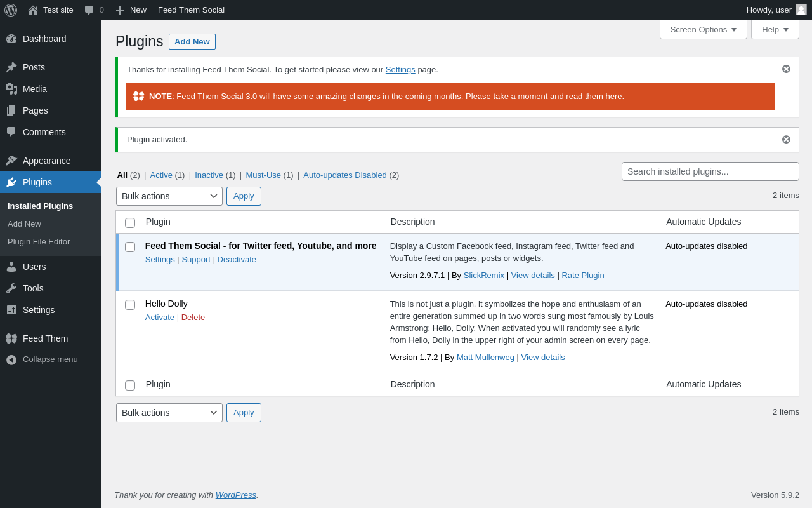Click the Rate Plugin link
This screenshot has height=508, width=812.
pos(583,276)
